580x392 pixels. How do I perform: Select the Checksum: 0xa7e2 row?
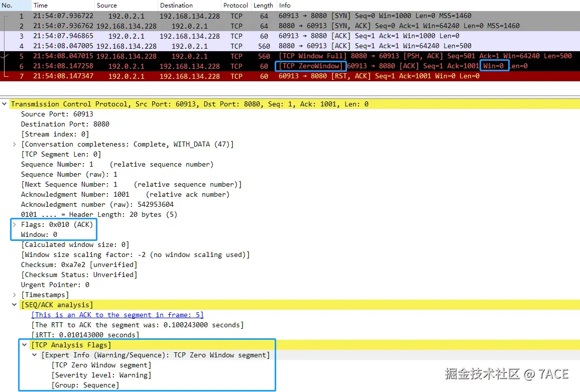click(x=79, y=265)
